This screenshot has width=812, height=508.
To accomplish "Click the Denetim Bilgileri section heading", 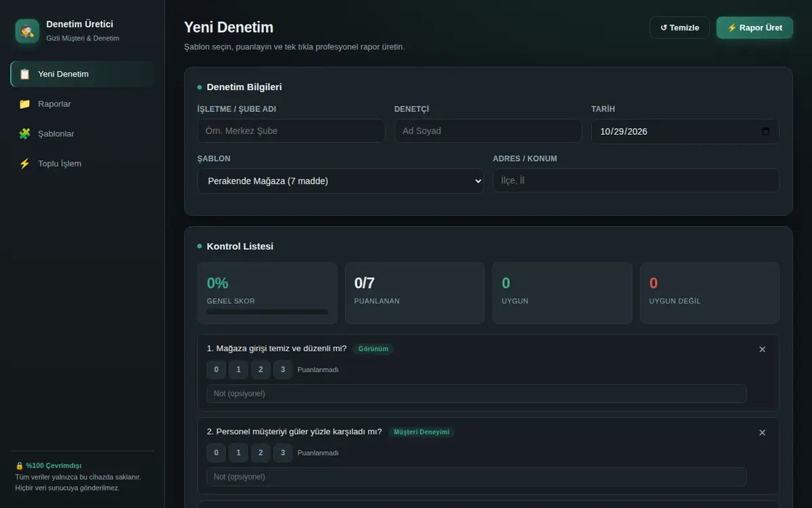I will [244, 87].
